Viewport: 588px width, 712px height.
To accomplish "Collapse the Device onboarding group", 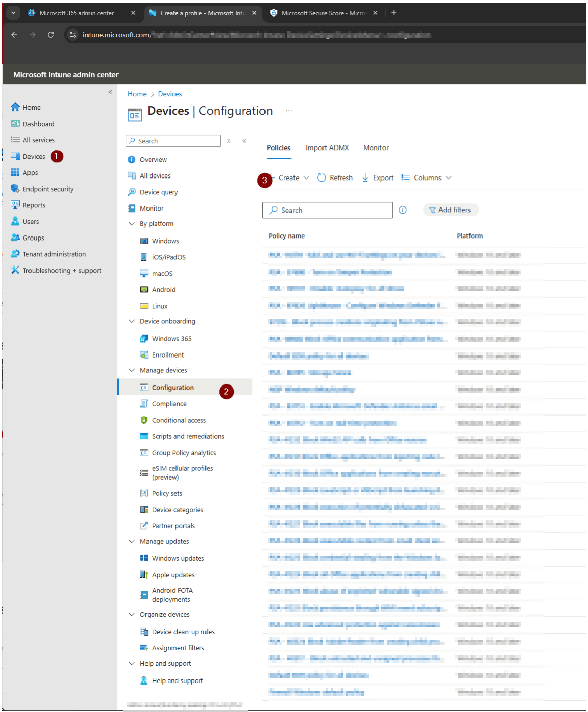I will pos(132,321).
